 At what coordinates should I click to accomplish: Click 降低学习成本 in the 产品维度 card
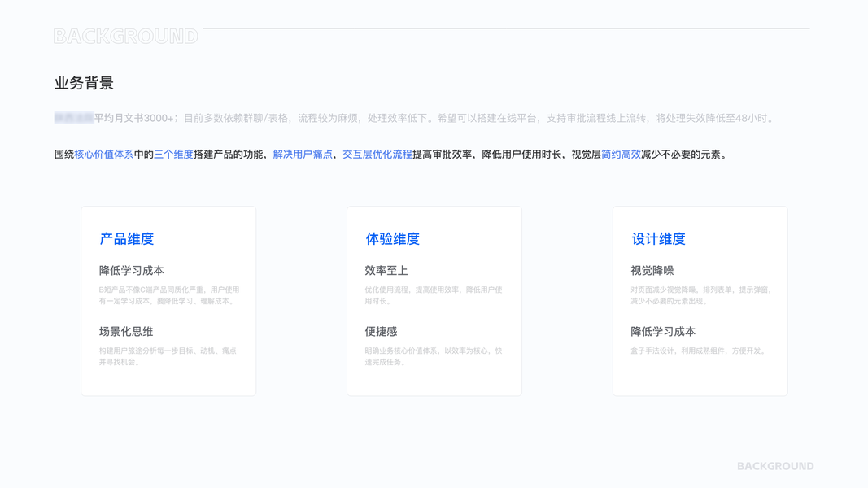coord(132,271)
